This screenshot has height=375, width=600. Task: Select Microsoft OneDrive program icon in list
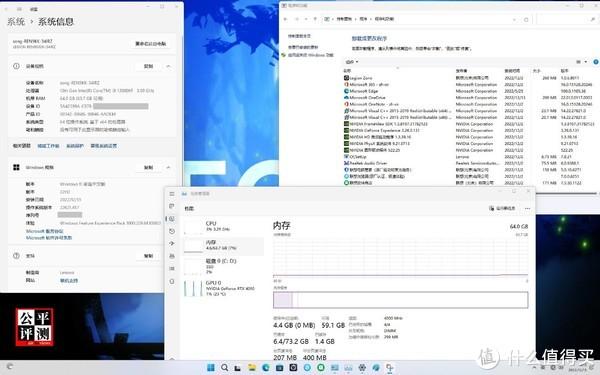(x=346, y=98)
